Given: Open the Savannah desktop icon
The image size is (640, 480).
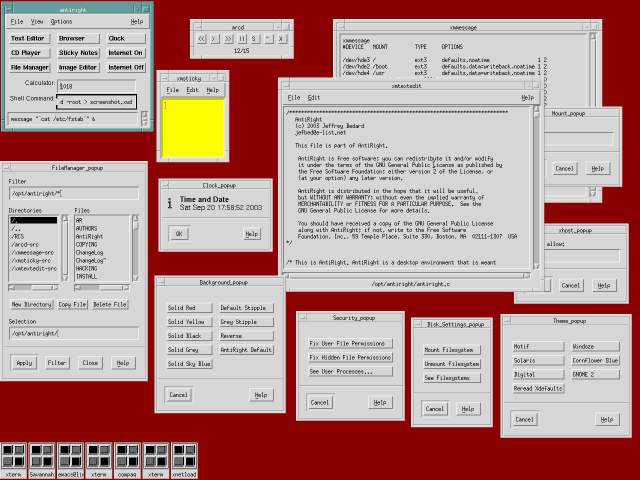Looking at the screenshot, I should pos(43,458).
